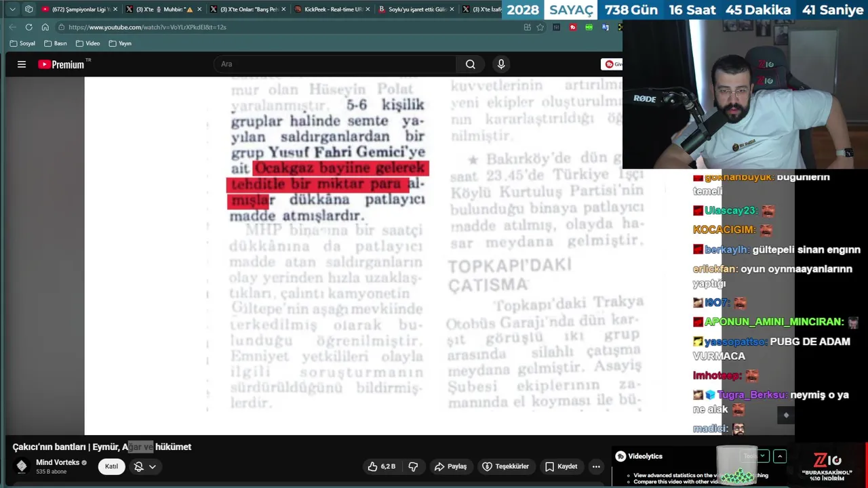Click the 2028 SAYAÇ countdown banner
Screen dimensions: 868x488
(x=685, y=9)
